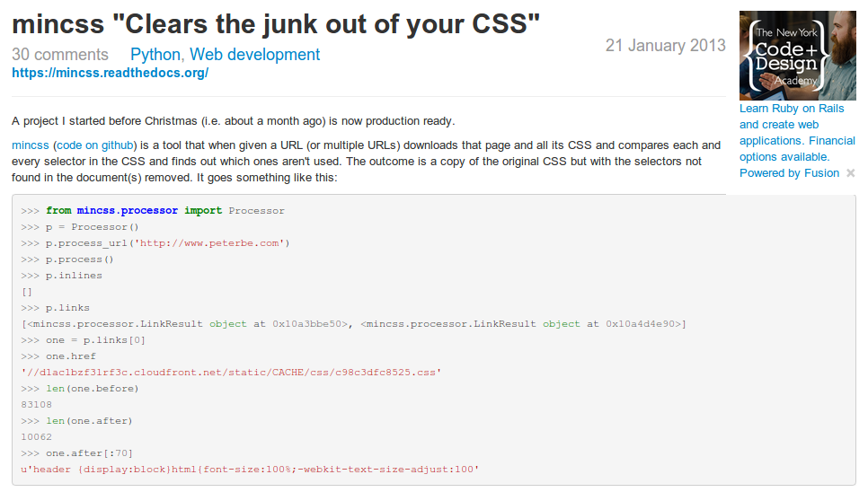Follow the 'Powered by Fusion' link
The height and width of the screenshot is (492, 868).
(x=790, y=173)
